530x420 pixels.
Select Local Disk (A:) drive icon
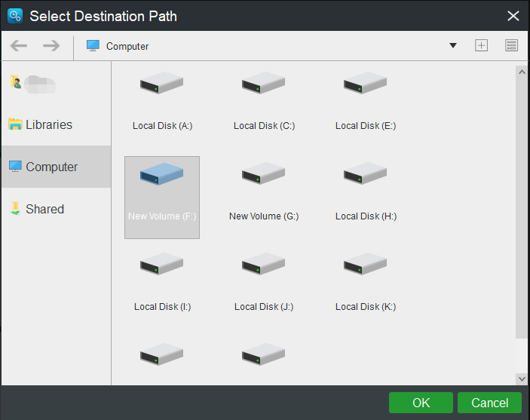(162, 84)
